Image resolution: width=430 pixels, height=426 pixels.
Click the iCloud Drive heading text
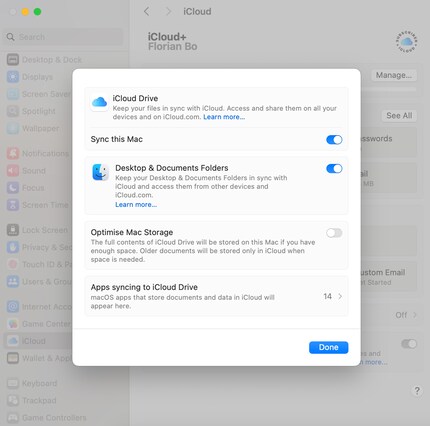coord(135,98)
